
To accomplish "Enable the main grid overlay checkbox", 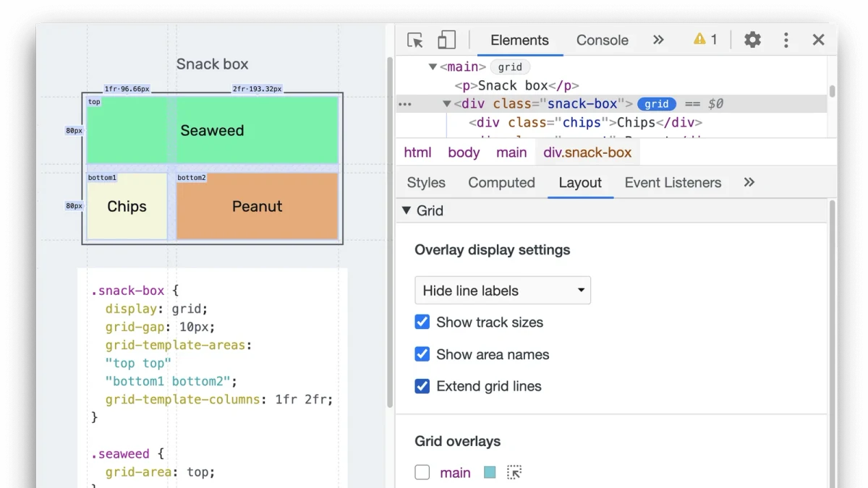I will click(422, 473).
